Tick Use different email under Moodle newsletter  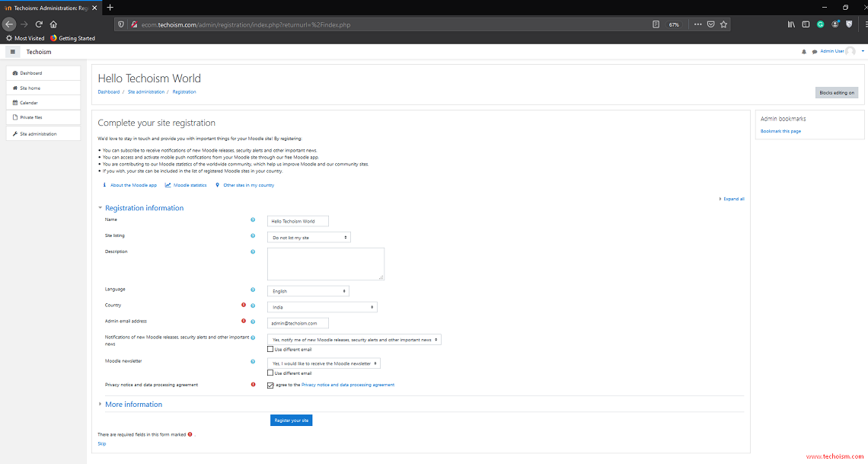pos(270,373)
